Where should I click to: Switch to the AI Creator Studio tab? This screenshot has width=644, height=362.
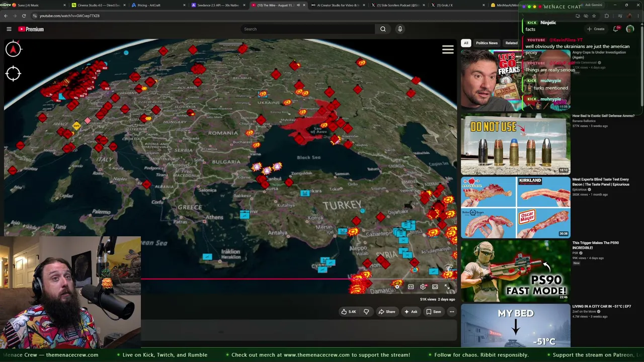point(338,5)
